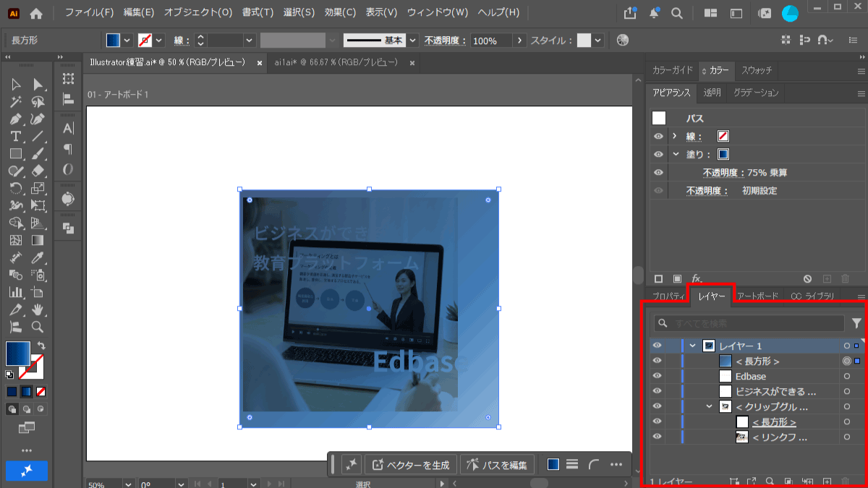Select the Selection tool arrow
Viewport: 868px width, 488px height.
pos(16,85)
